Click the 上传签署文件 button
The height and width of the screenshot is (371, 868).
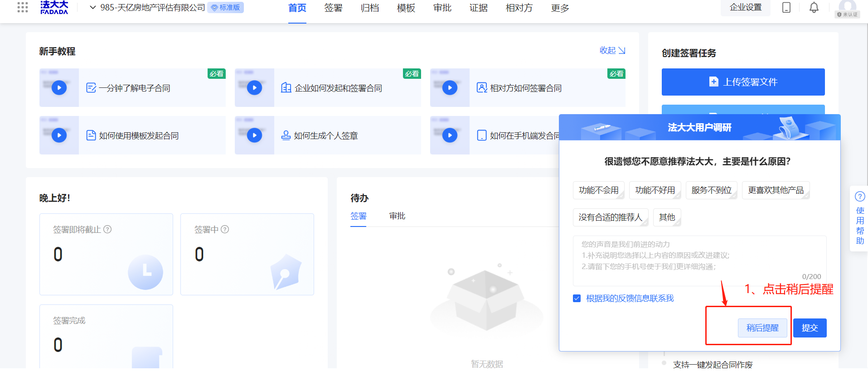point(743,82)
